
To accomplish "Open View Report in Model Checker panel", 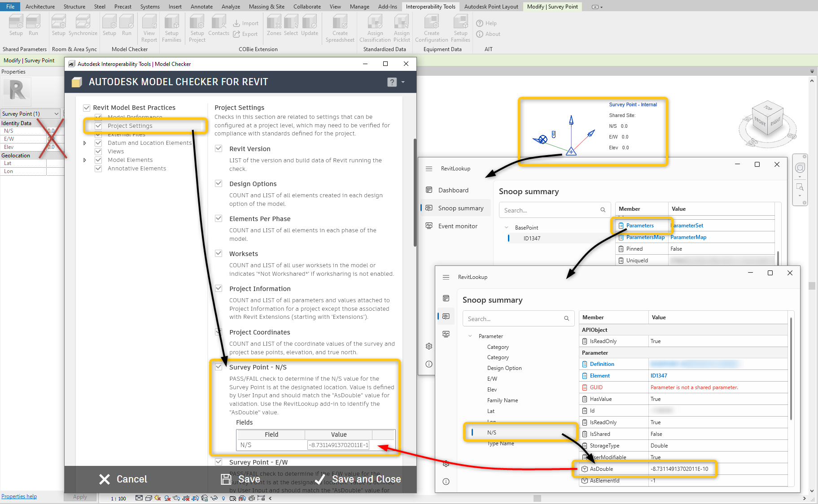I will [x=149, y=28].
